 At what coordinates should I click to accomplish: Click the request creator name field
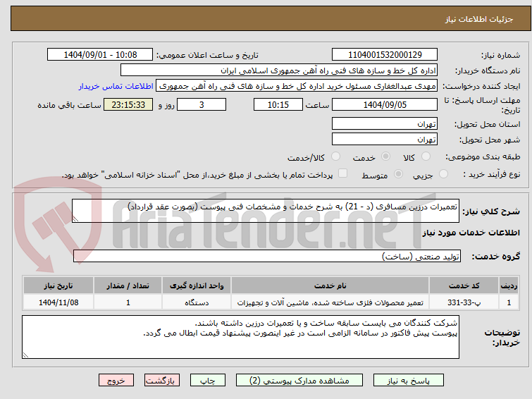pos(297,86)
